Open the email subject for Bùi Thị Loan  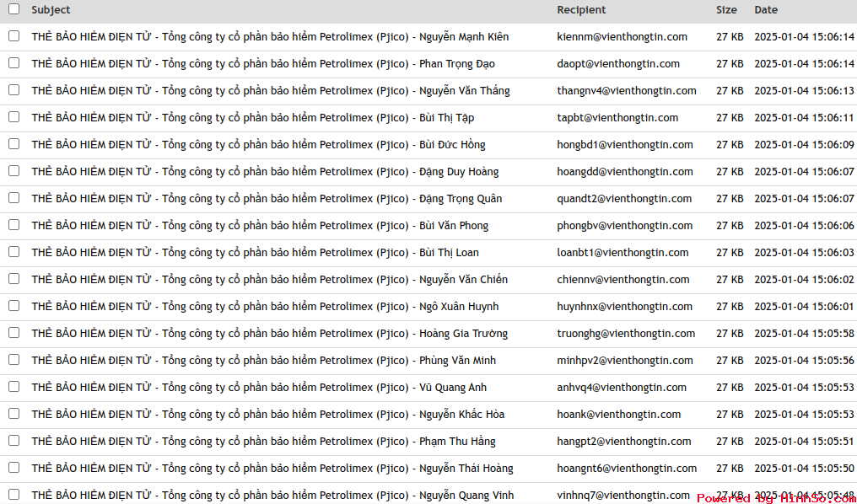coord(256,253)
